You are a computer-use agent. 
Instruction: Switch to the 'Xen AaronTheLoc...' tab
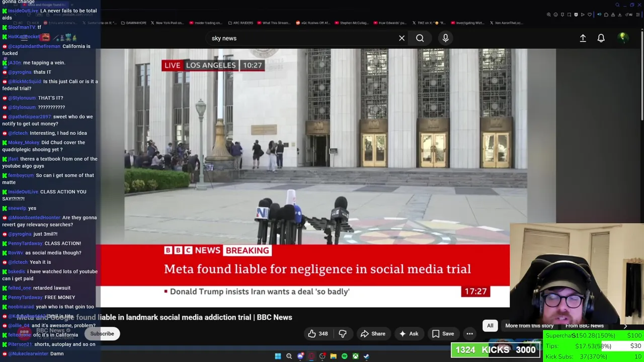tap(506, 23)
